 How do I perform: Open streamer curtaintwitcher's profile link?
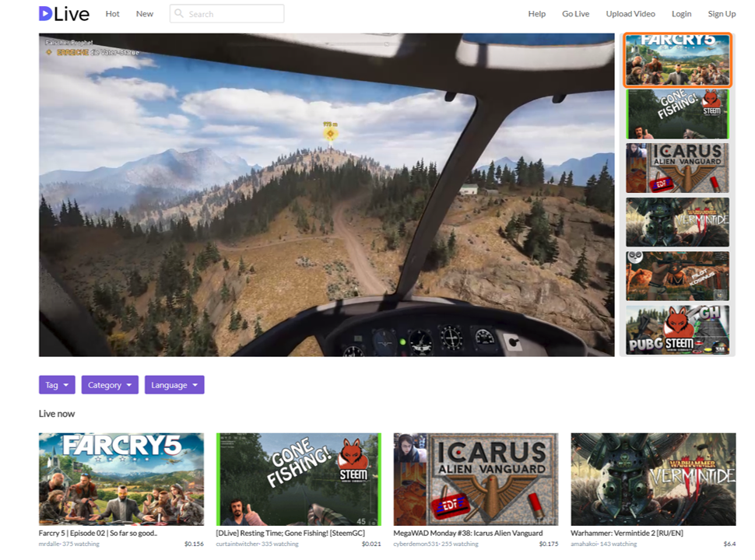[x=237, y=544]
